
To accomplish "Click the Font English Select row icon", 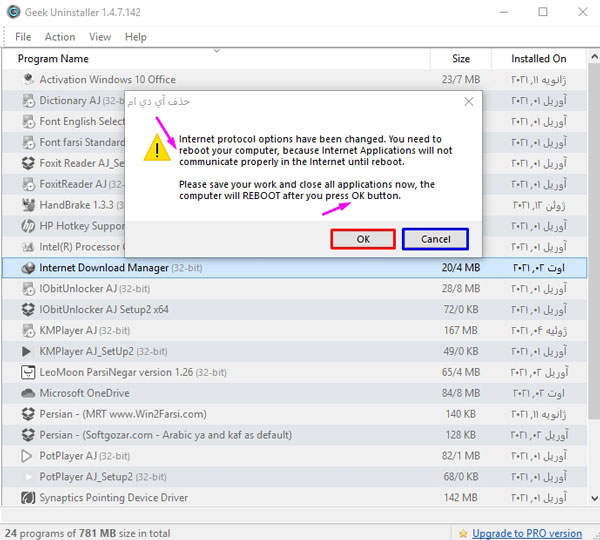I will 28,121.
